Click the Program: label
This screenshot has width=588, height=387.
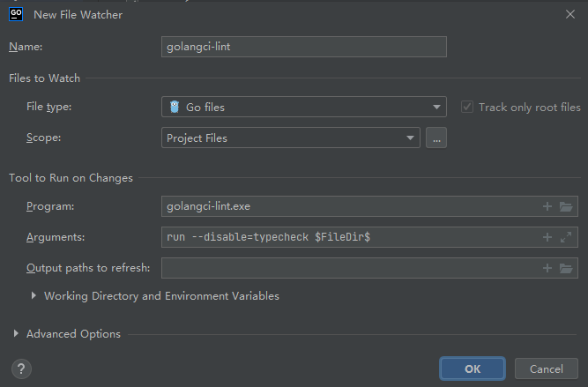tap(50, 206)
